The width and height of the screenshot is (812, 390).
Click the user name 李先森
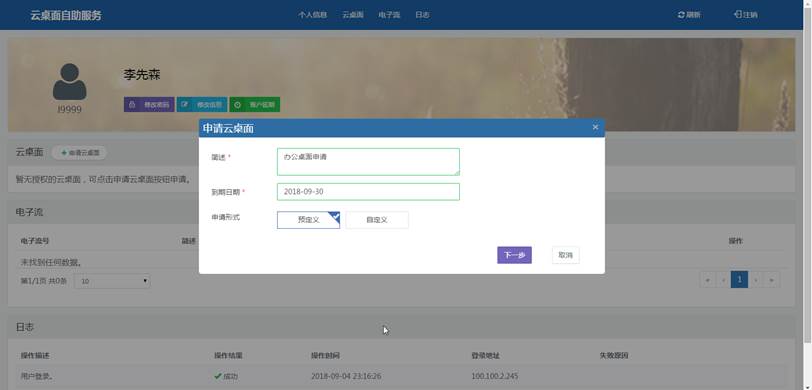pos(142,75)
